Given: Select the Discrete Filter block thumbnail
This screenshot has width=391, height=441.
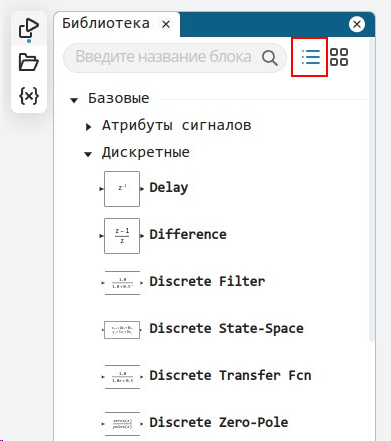Looking at the screenshot, I should point(122,283).
